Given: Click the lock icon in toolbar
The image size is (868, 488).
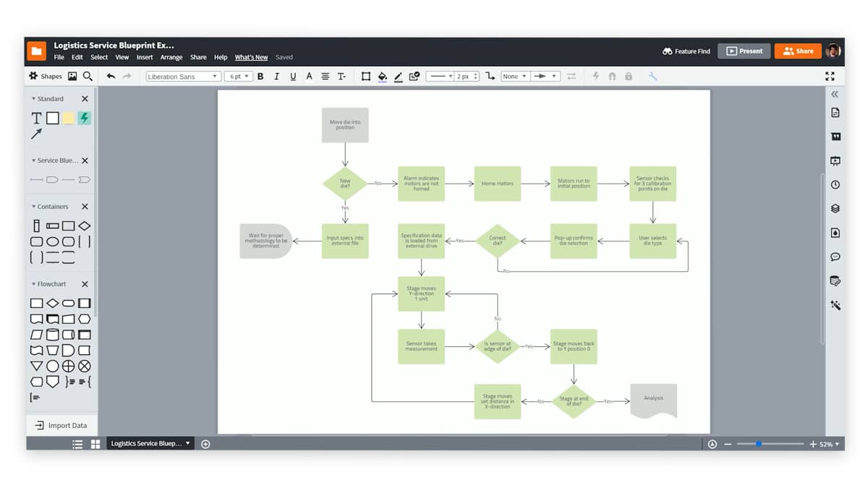Looking at the screenshot, I should [628, 76].
